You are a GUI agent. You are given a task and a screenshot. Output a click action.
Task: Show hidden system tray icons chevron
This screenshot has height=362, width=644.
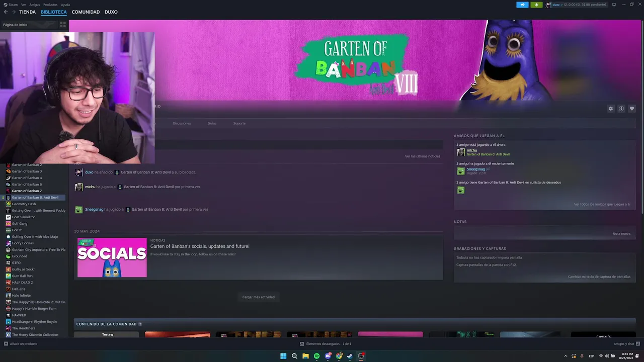point(566,356)
